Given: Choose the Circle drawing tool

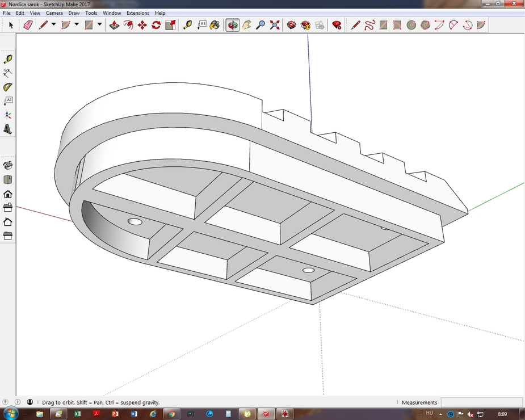Looking at the screenshot, I should click(411, 25).
